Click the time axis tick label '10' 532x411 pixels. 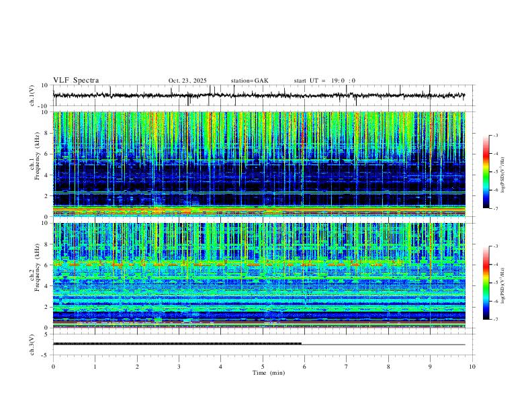[x=472, y=367]
